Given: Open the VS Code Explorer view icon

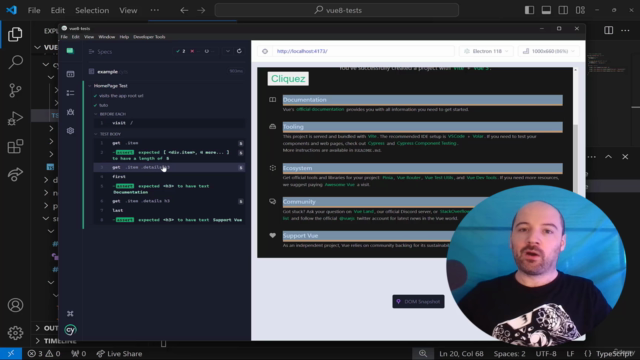Looking at the screenshot, I should click(x=15, y=34).
